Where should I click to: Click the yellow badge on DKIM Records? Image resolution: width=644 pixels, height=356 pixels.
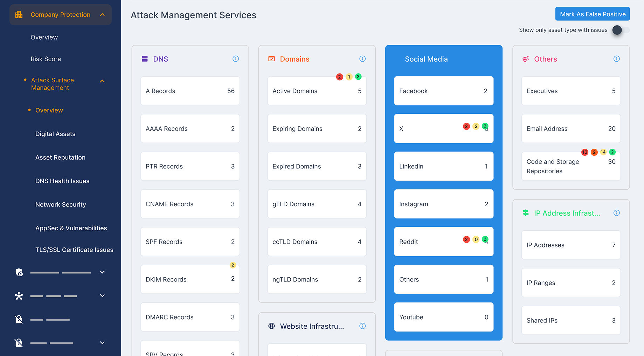click(x=233, y=265)
